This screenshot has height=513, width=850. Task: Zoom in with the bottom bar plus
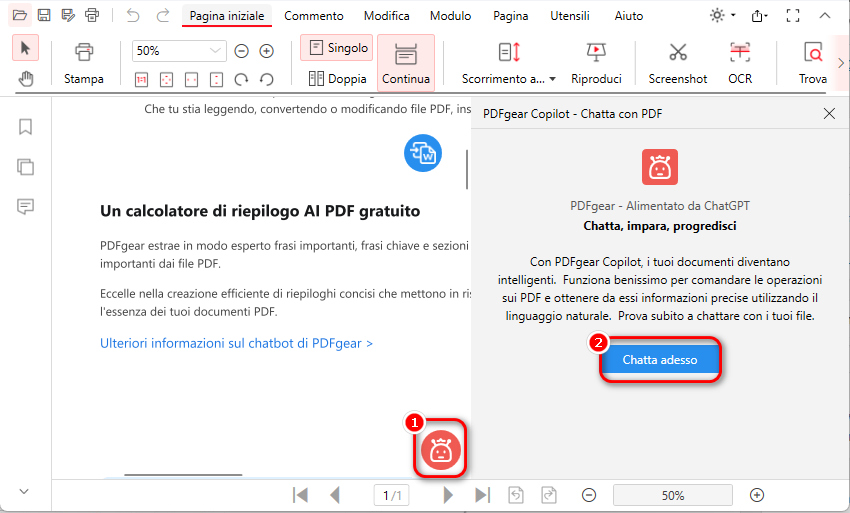(x=757, y=495)
